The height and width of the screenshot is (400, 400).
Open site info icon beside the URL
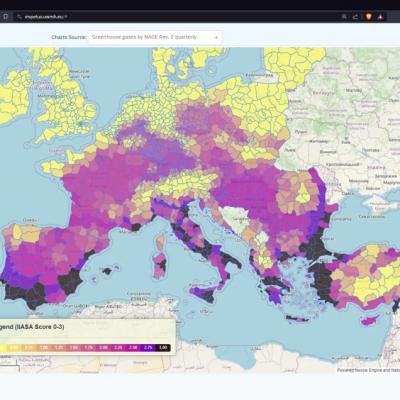pos(19,16)
